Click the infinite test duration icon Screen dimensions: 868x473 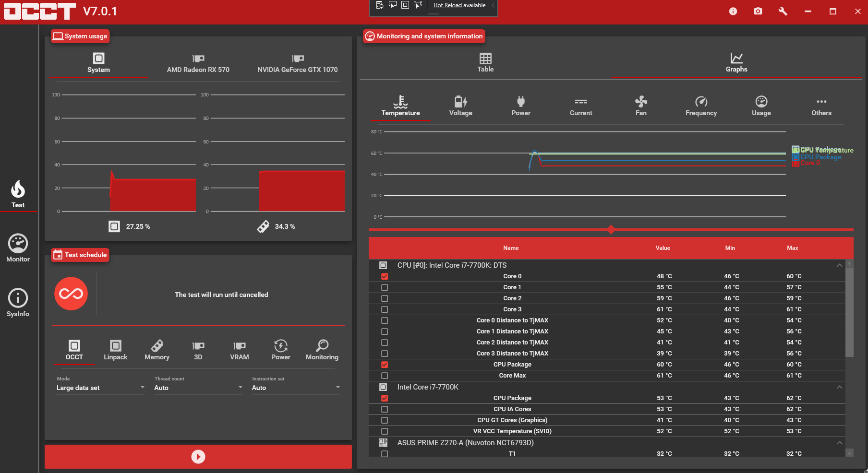click(x=71, y=294)
